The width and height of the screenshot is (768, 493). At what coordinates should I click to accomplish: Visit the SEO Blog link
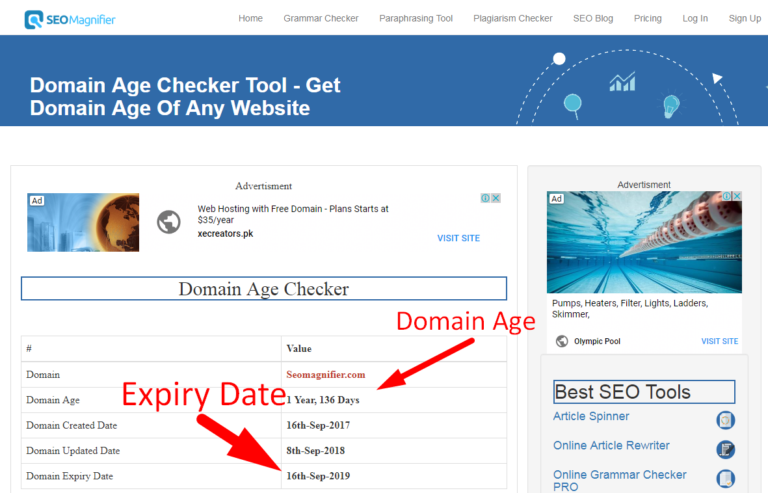click(x=593, y=18)
